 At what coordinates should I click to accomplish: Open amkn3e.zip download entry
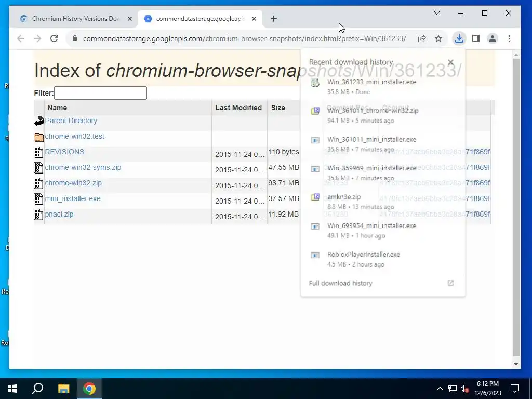click(x=383, y=202)
